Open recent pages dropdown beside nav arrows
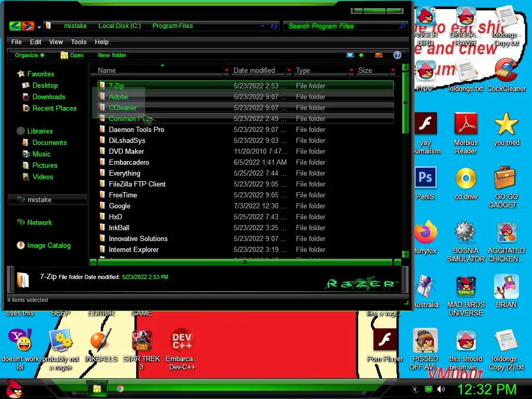 [x=39, y=27]
